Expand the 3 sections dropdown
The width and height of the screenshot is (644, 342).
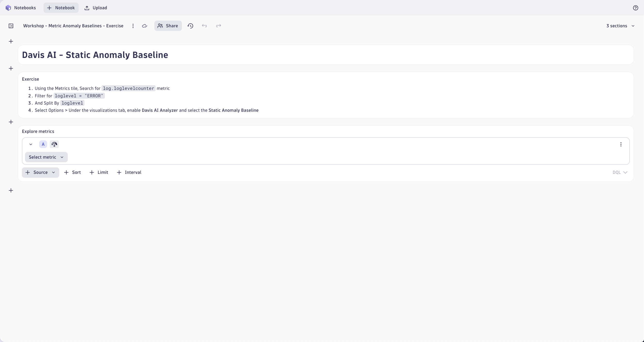coord(620,26)
